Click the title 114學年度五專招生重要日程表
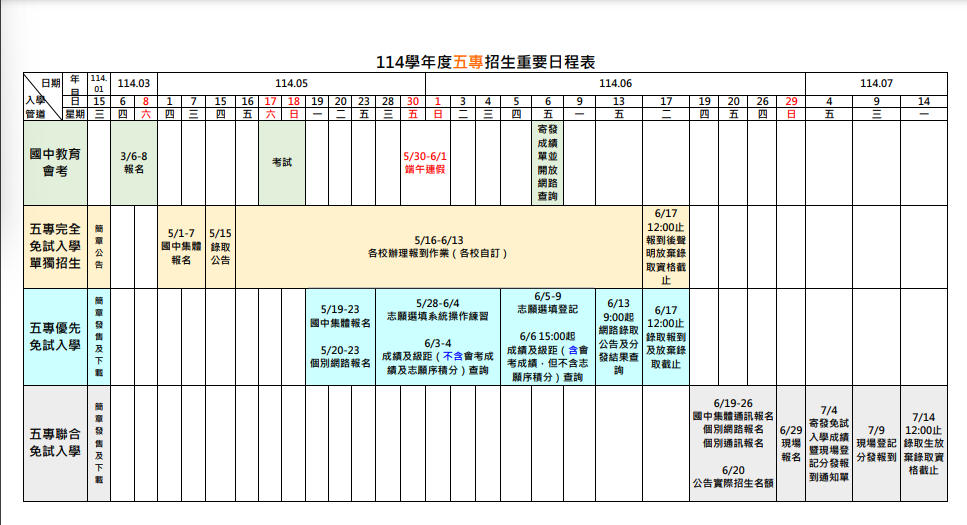The image size is (967, 525). (485, 62)
